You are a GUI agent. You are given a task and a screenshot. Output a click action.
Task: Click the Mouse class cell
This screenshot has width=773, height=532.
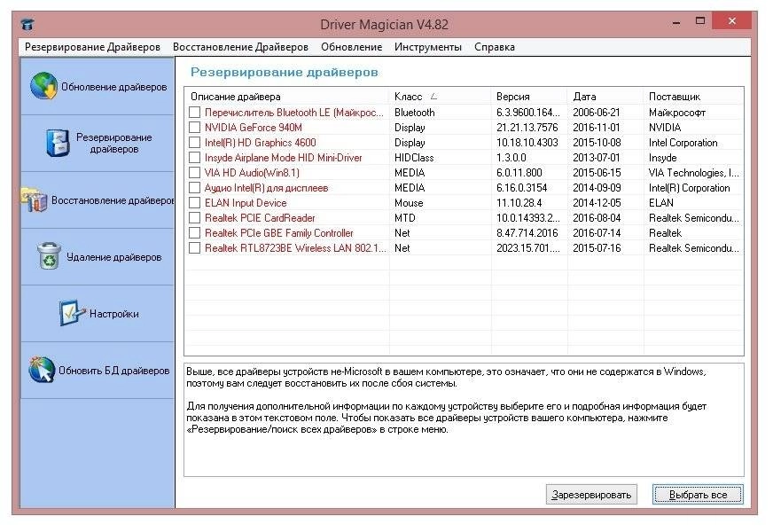[409, 203]
